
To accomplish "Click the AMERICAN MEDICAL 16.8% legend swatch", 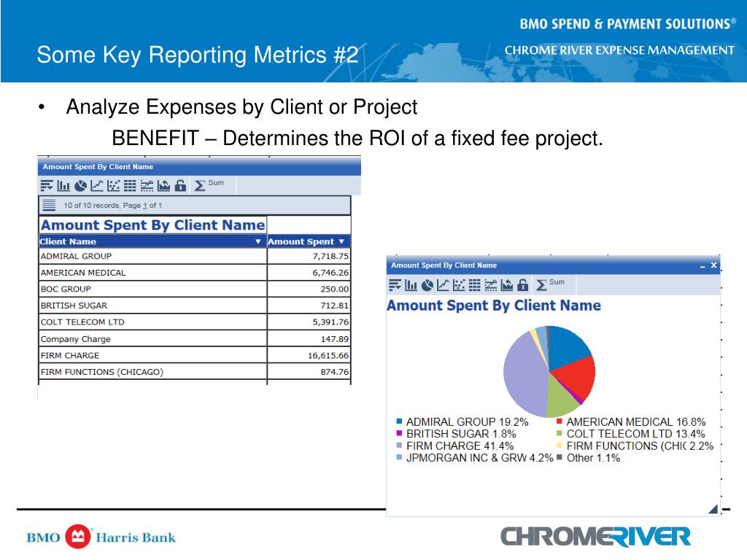I will [560, 421].
